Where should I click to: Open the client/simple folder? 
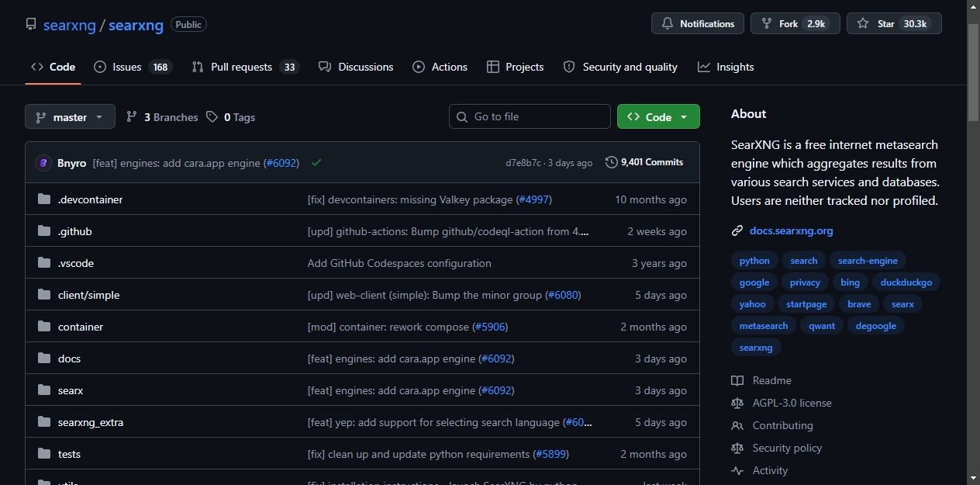pos(89,295)
